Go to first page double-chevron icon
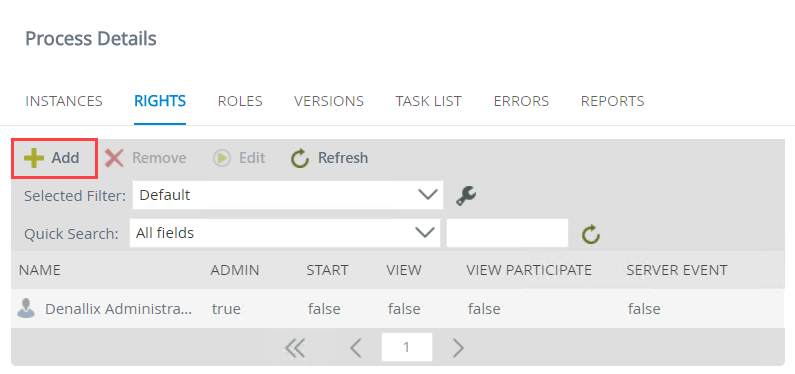Viewport: 795px width, 374px height. point(295,348)
